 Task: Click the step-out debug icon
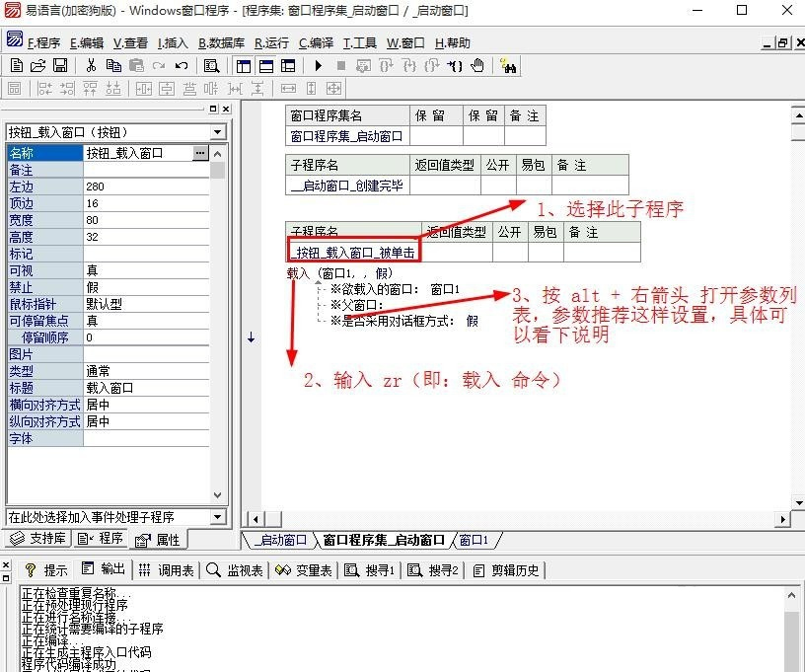point(432,66)
